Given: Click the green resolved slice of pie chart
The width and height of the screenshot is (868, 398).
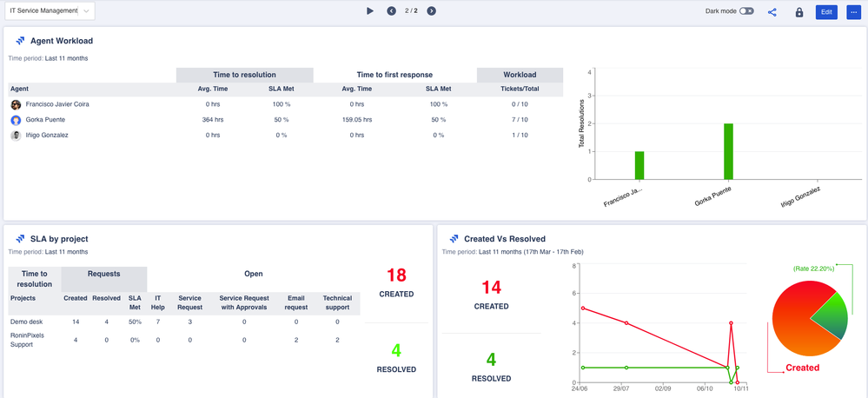Looking at the screenshot, I should point(830,315).
